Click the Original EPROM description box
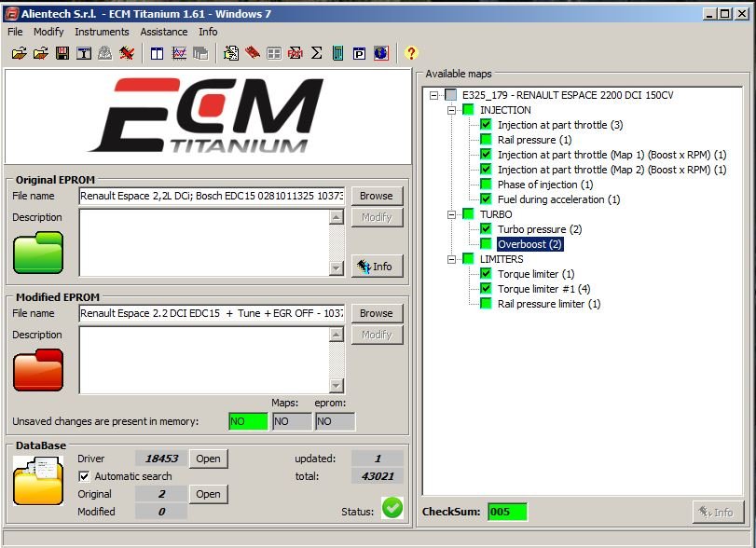 204,243
